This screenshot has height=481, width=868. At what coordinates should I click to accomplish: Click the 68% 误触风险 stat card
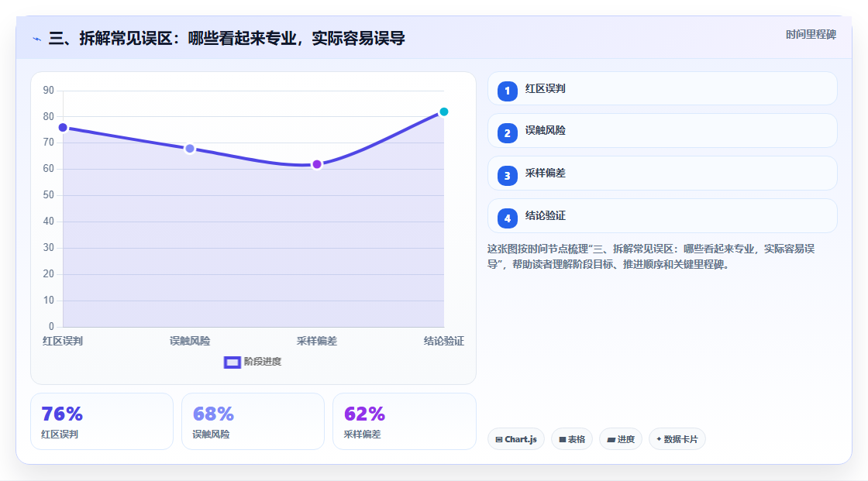pyautogui.click(x=253, y=421)
